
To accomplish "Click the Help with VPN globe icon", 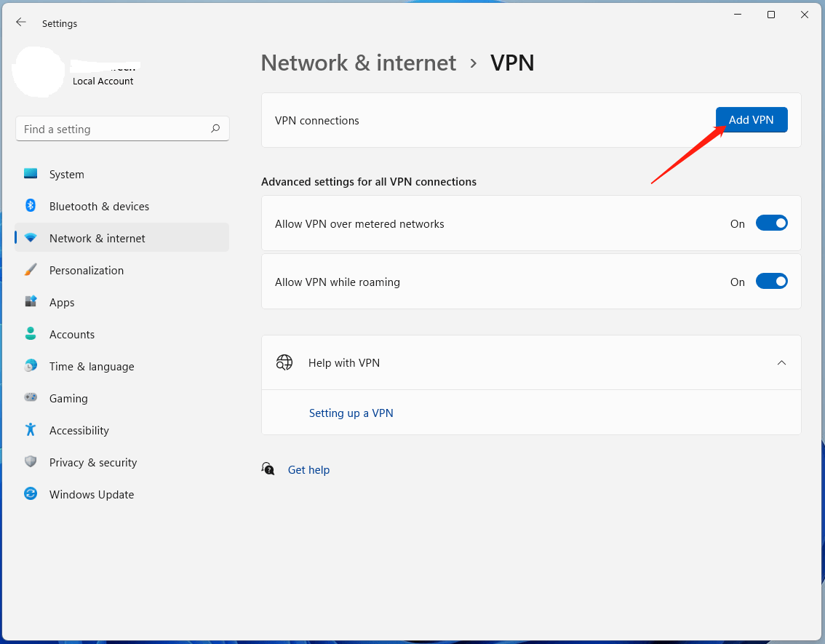I will point(284,362).
